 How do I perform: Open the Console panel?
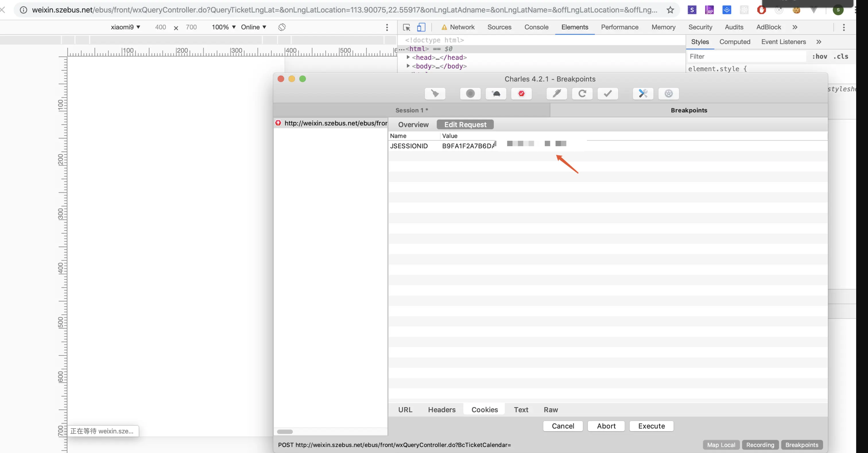(x=536, y=27)
